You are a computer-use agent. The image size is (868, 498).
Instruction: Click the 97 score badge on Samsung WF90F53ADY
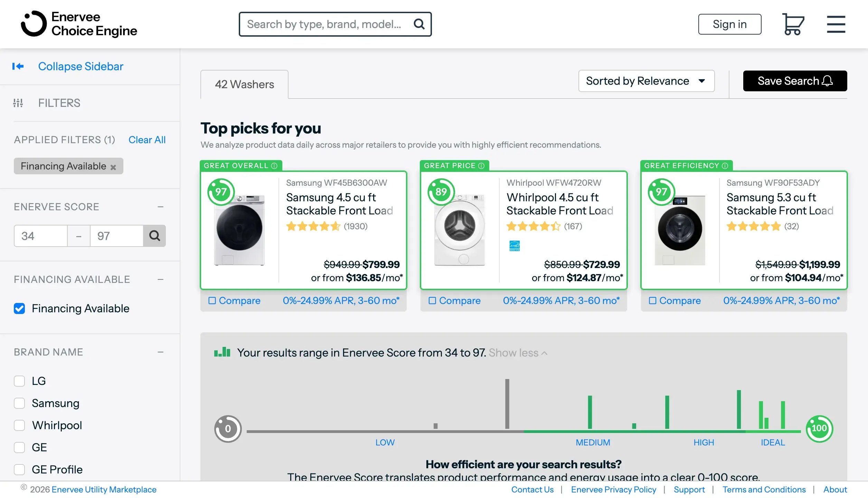coord(661,192)
